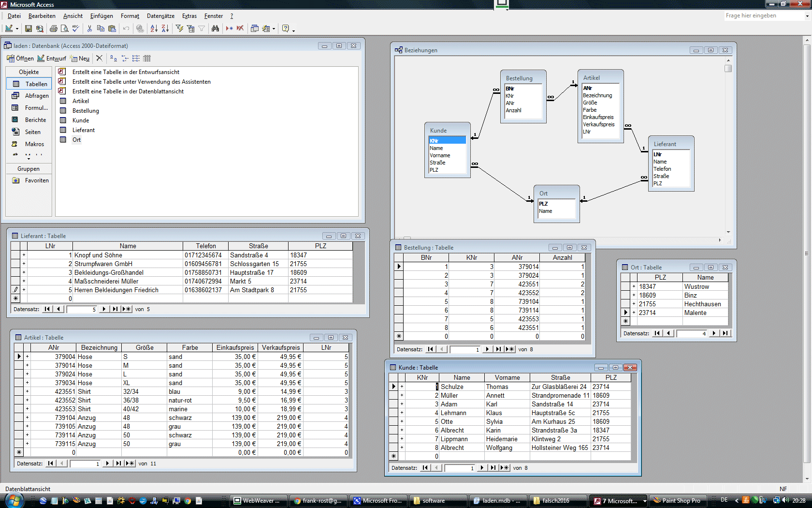Apply the selection-based filter icon
This screenshot has width=812, height=508.
(179, 29)
